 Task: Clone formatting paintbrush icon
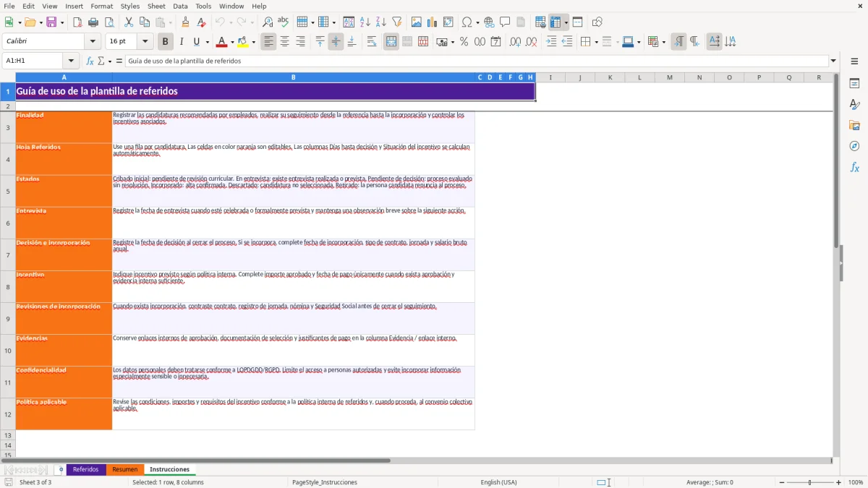[186, 22]
